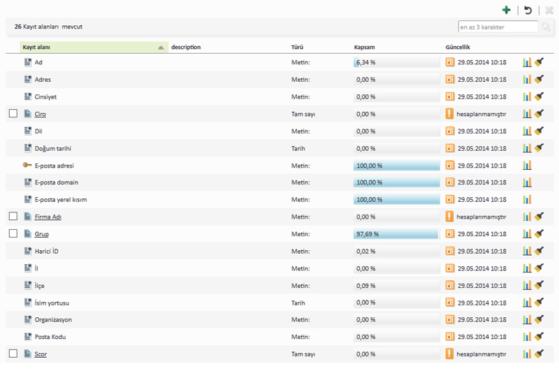Click the green plus add-field icon
This screenshot has width=559, height=392.
(x=507, y=10)
